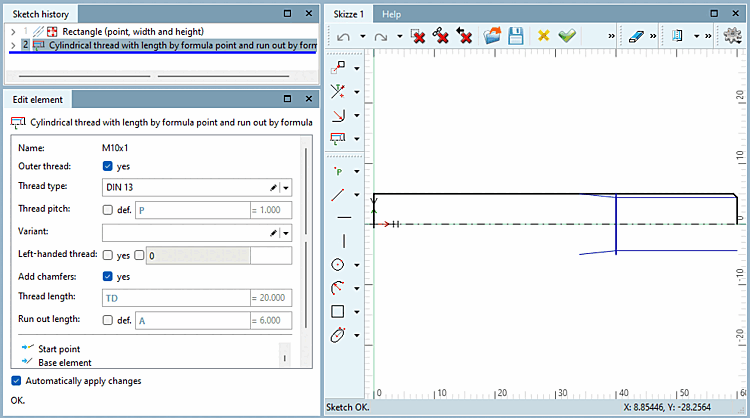Open the Variant dropdown arrow
The image size is (750, 418).
pyautogui.click(x=286, y=233)
